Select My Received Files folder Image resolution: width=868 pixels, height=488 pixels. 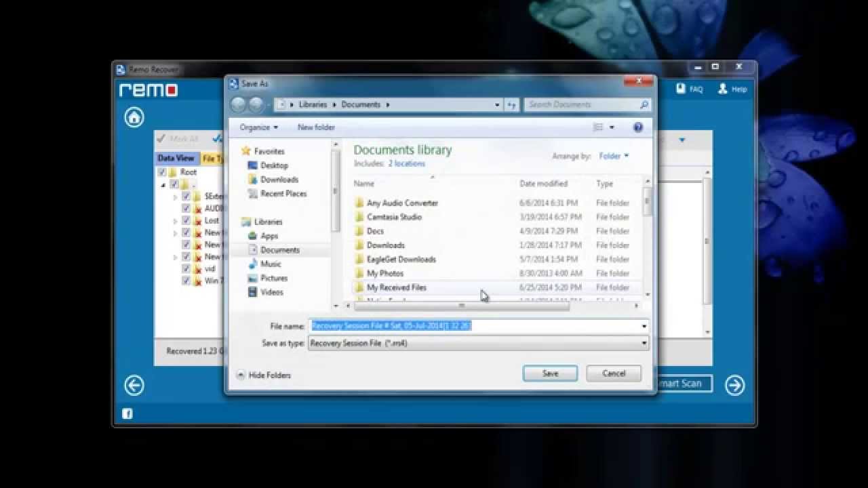point(390,287)
